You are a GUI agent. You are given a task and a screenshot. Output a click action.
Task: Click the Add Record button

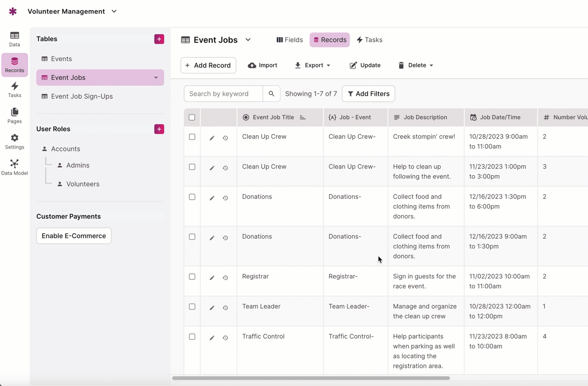(208, 65)
